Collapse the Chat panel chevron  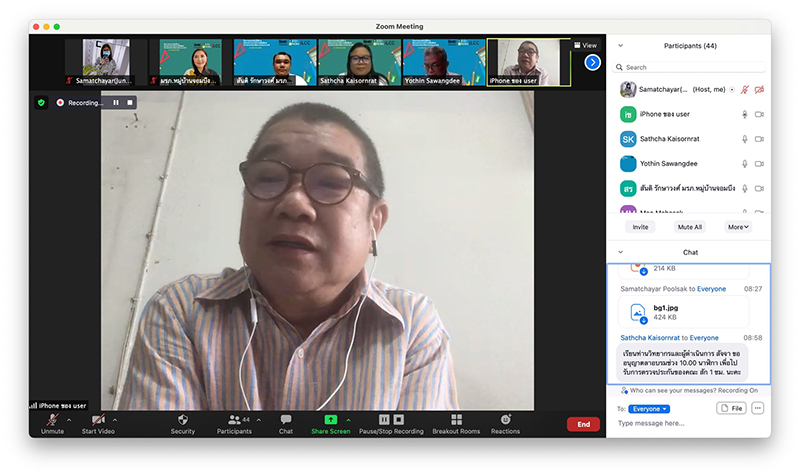coord(620,252)
